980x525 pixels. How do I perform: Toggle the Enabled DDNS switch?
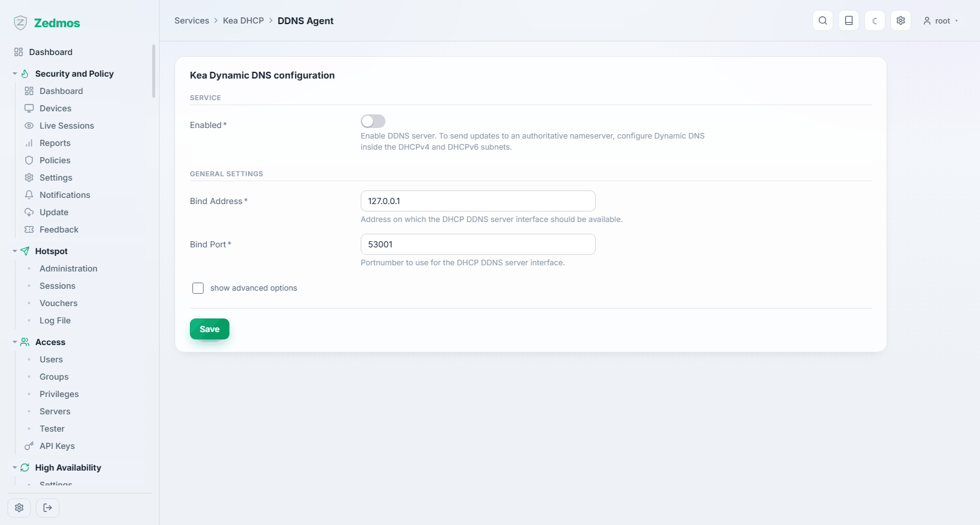tap(373, 121)
